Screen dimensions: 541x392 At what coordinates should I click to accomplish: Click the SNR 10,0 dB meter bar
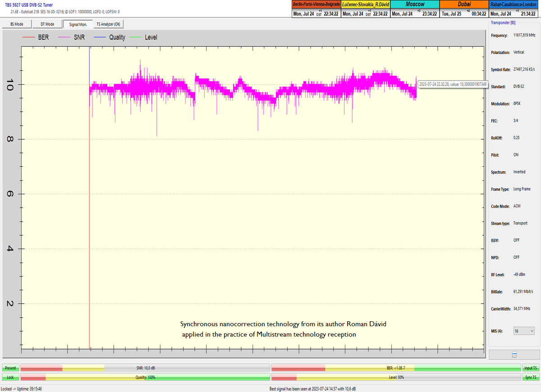point(145,368)
